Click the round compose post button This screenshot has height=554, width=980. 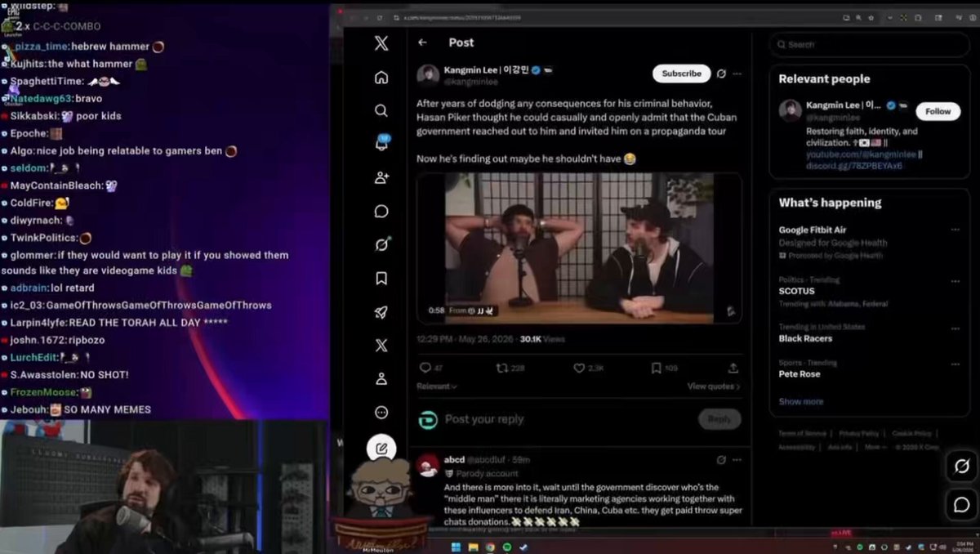[381, 449]
